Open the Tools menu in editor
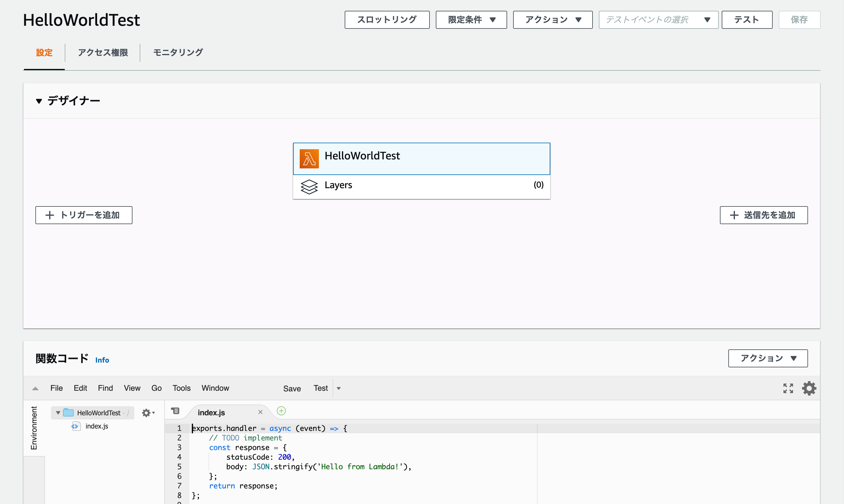 (181, 388)
